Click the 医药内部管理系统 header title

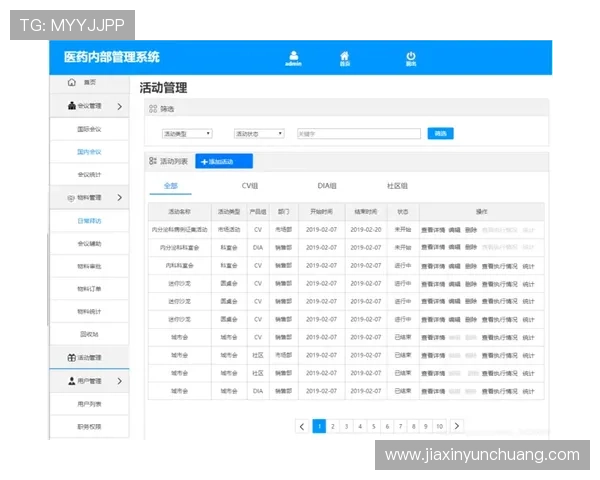point(112,57)
